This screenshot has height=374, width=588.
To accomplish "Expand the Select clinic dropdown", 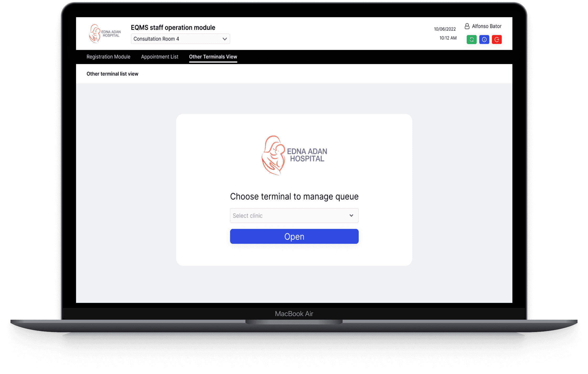I will 294,216.
